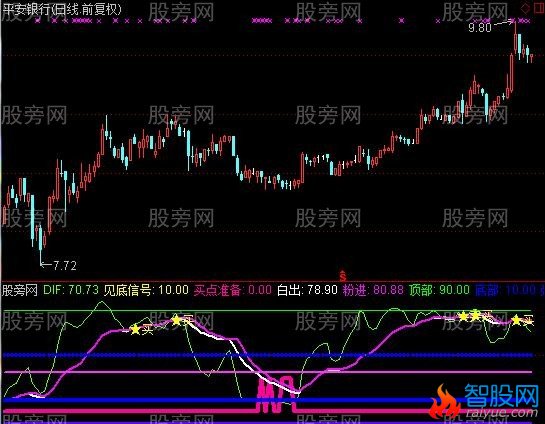Click the red square icon beside the diamond
Viewport: 545px width, 424px height.
tap(540, 8)
